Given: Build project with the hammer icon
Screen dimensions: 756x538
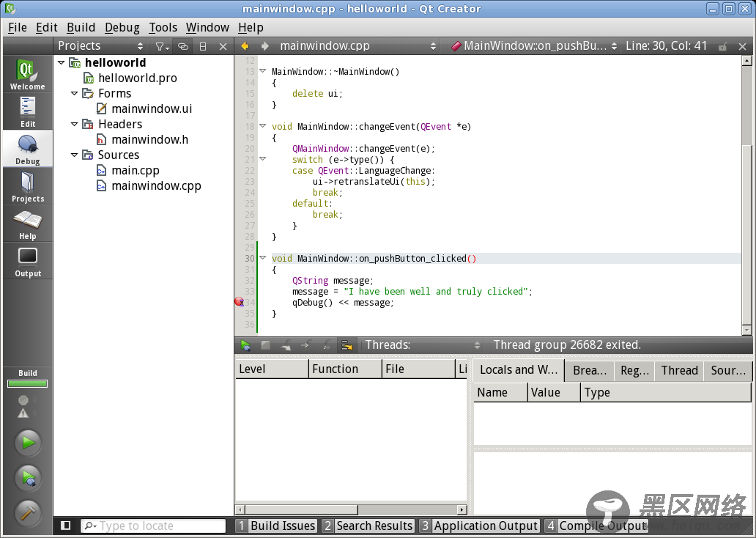Looking at the screenshot, I should pyautogui.click(x=28, y=512).
